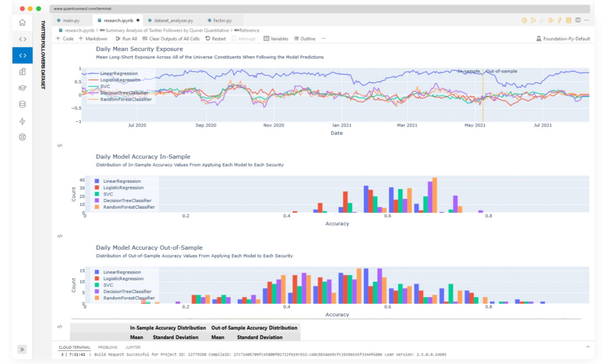The image size is (607, 364).
Task: Switch to the PROBLEMS panel tab
Action: 107,347
